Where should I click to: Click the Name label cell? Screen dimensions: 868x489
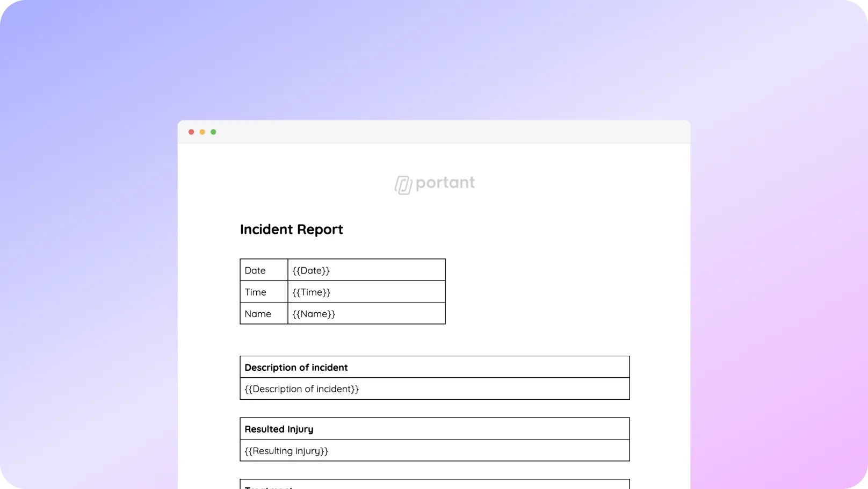pyautogui.click(x=264, y=313)
